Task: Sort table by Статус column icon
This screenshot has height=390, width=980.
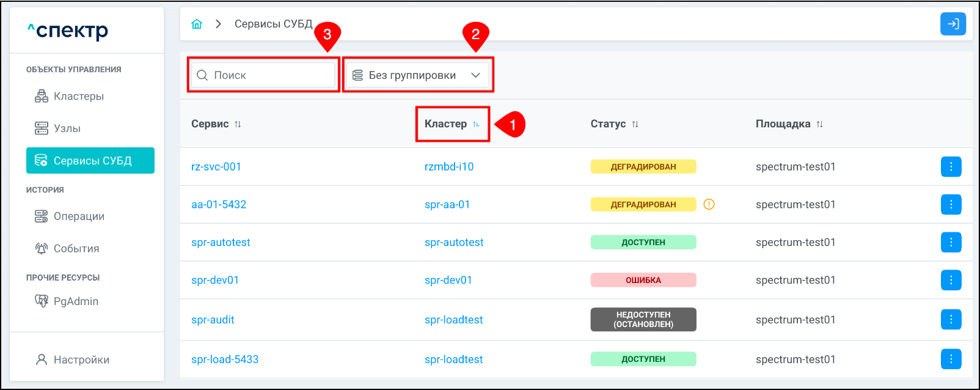Action: tap(635, 124)
